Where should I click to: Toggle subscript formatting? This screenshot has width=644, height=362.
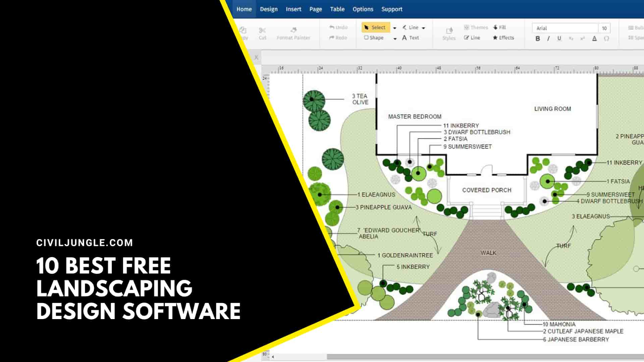pyautogui.click(x=571, y=39)
